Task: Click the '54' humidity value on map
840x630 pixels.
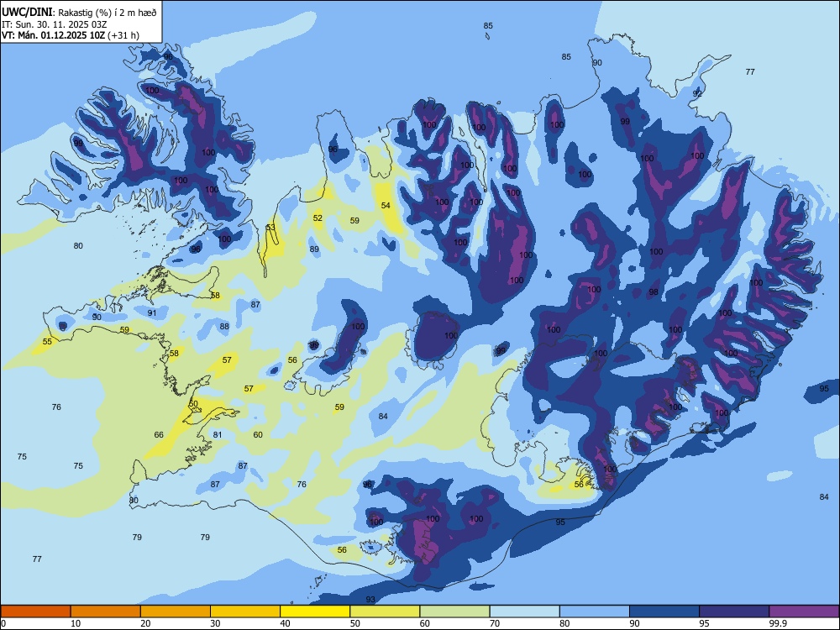Action: tap(386, 205)
